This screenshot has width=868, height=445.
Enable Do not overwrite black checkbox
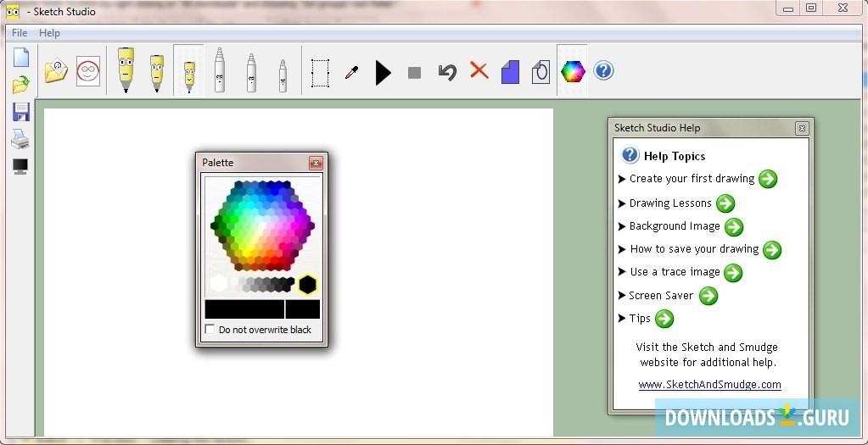click(x=210, y=330)
